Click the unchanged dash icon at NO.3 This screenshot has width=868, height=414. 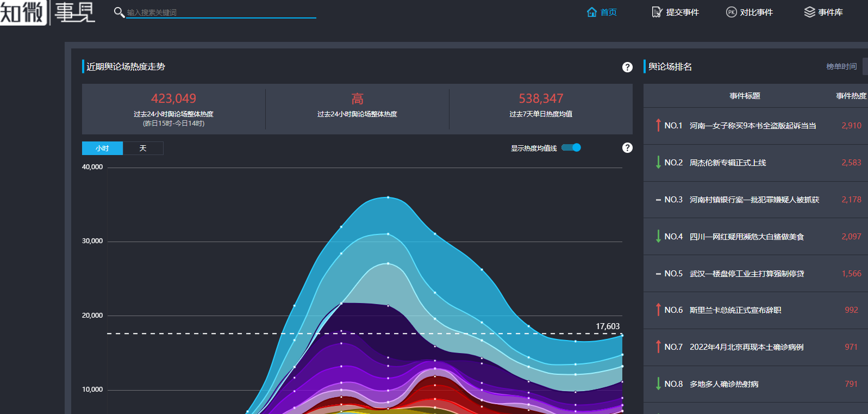pyautogui.click(x=658, y=200)
